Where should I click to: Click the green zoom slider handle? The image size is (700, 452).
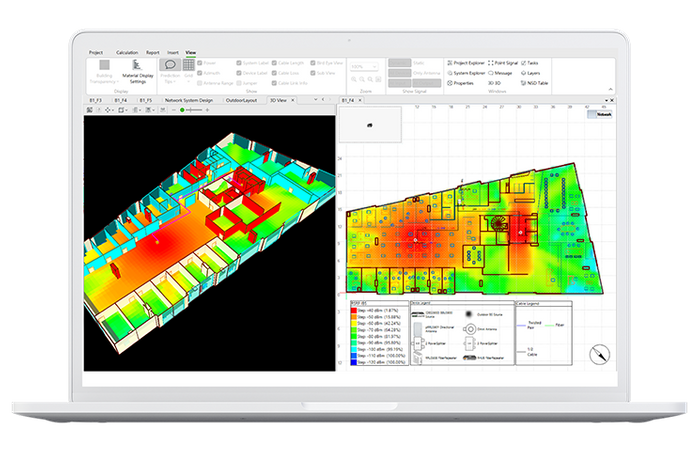(181, 110)
